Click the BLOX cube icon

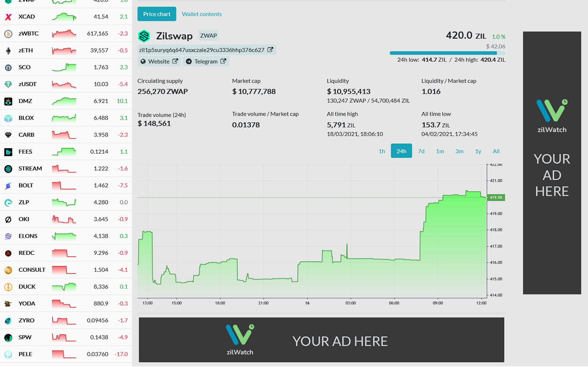click(8, 118)
